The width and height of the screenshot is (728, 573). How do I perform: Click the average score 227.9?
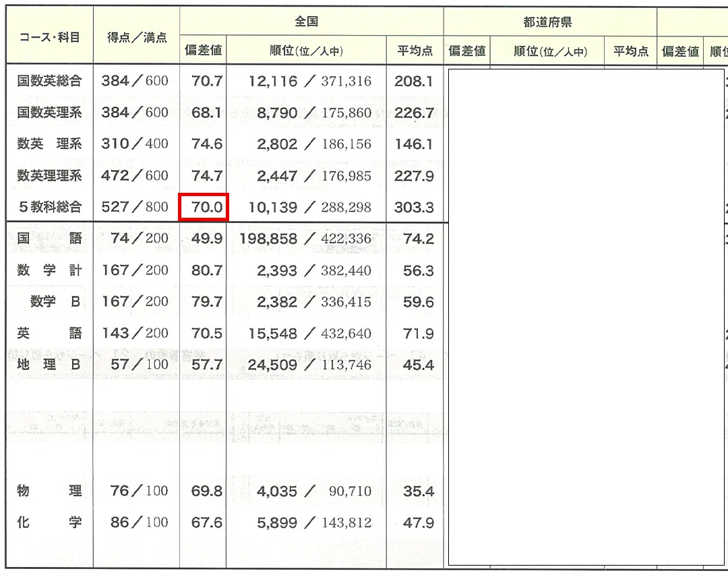(x=414, y=176)
